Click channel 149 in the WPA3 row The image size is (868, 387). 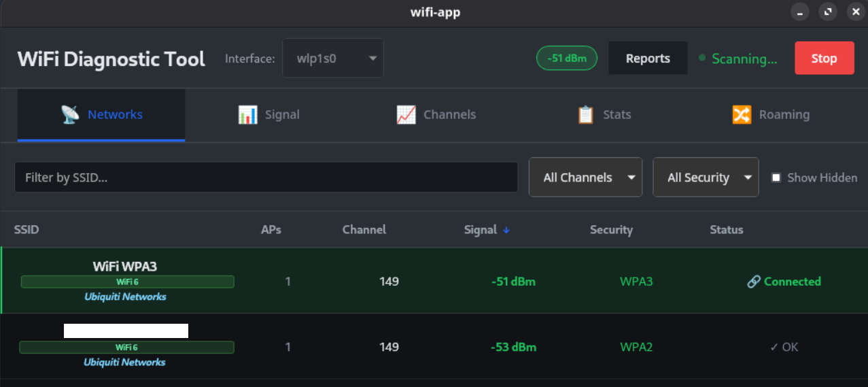pos(389,282)
